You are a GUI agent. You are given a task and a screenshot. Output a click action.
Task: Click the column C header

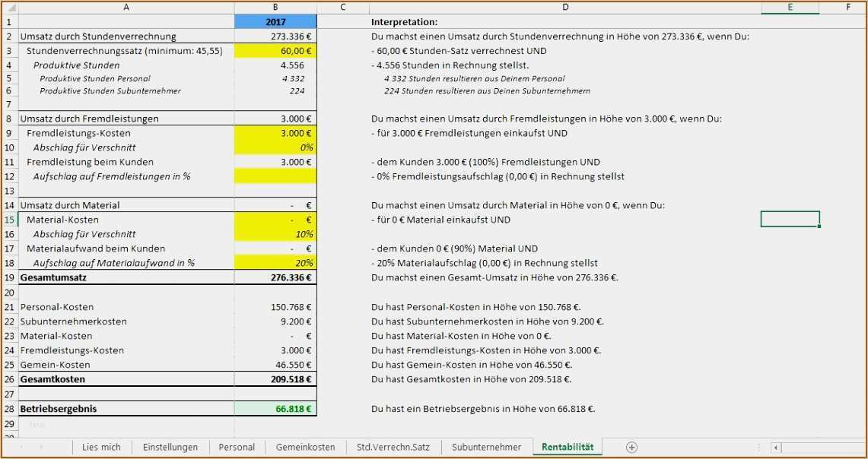[343, 7]
